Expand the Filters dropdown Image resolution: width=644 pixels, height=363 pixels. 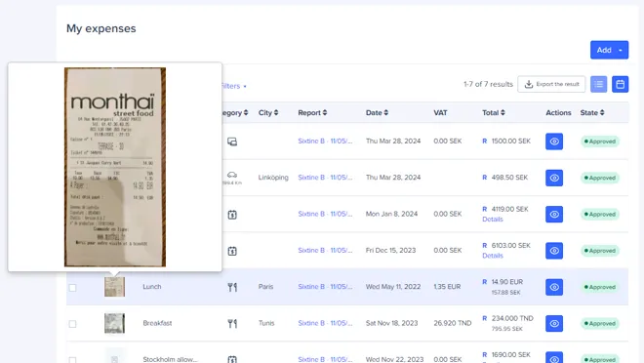click(x=234, y=86)
